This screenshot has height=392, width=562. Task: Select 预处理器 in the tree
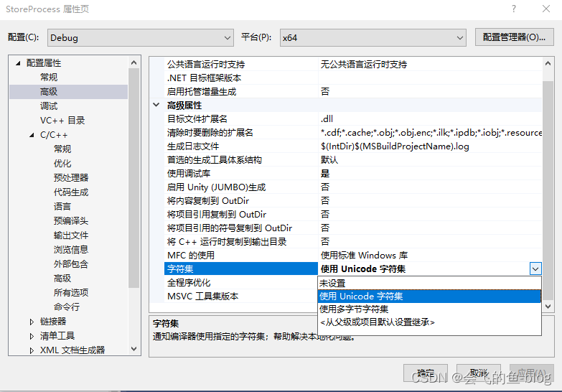tap(71, 178)
